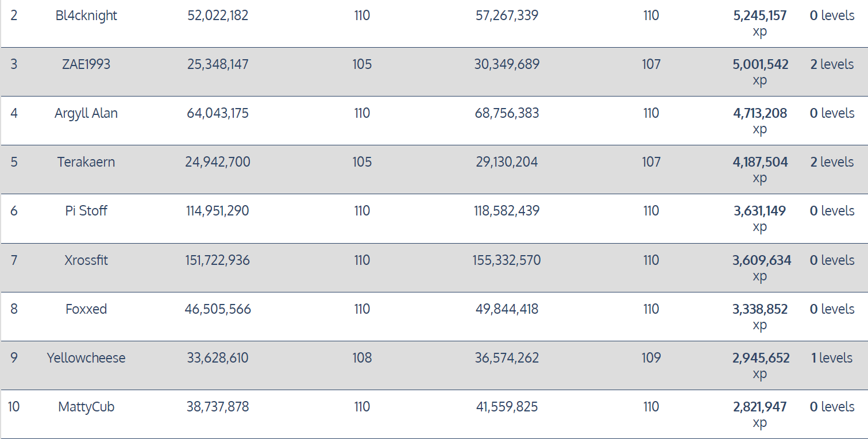The image size is (868, 439).
Task: Click Xrossfit's starting xp 151,722,936
Action: (x=218, y=260)
